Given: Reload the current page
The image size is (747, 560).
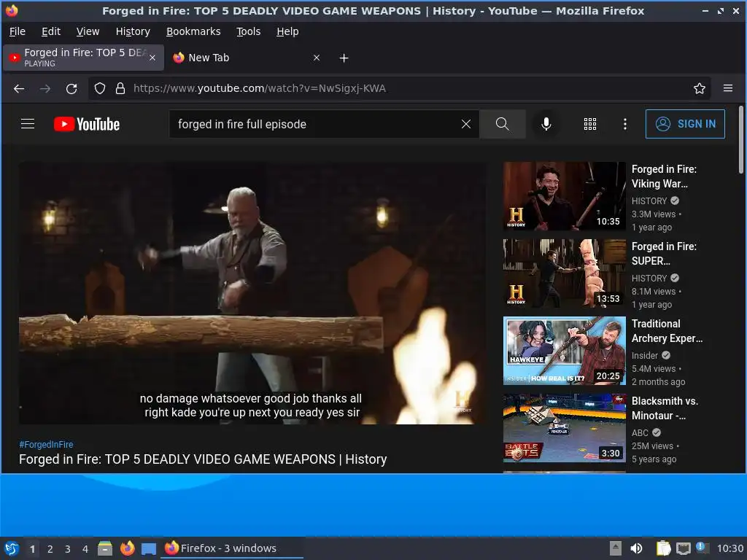Looking at the screenshot, I should [71, 88].
